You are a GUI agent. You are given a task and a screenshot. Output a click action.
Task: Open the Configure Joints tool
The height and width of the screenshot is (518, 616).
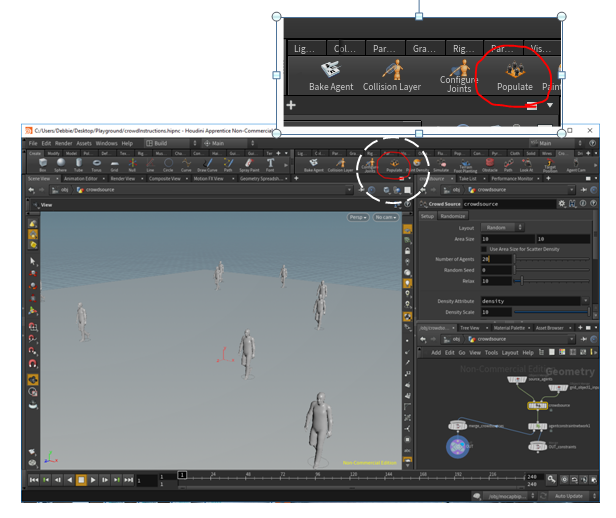click(x=458, y=70)
